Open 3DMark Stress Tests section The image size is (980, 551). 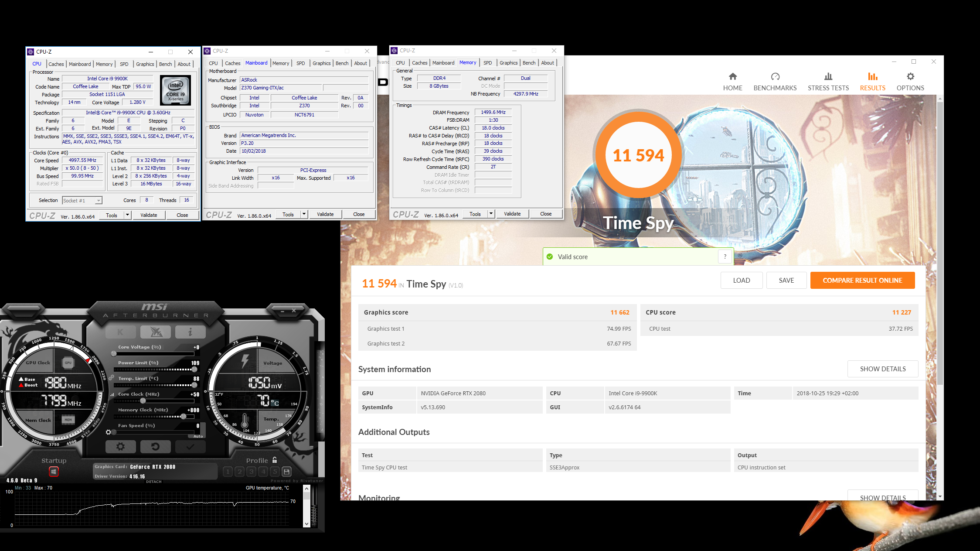pos(828,82)
